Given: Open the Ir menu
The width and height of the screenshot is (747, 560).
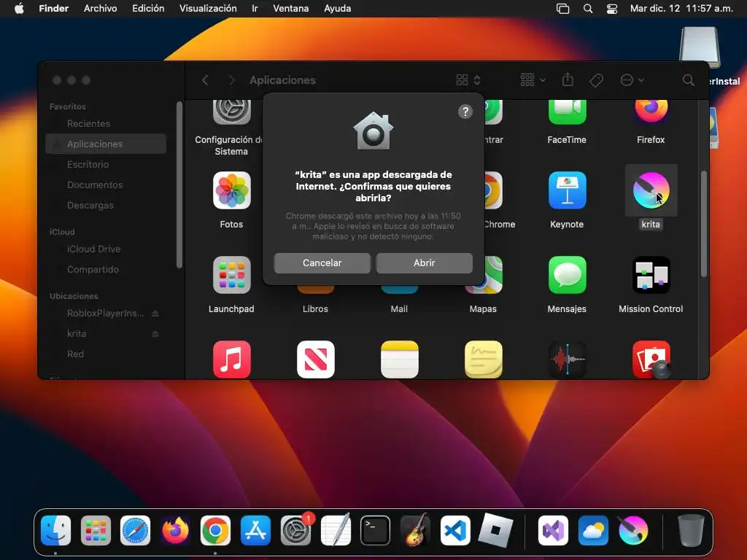Looking at the screenshot, I should [x=255, y=8].
